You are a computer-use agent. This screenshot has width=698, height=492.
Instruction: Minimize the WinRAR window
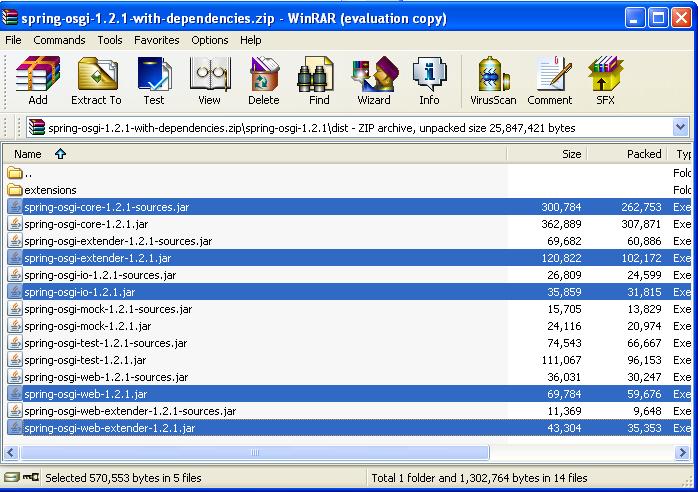[x=635, y=18]
